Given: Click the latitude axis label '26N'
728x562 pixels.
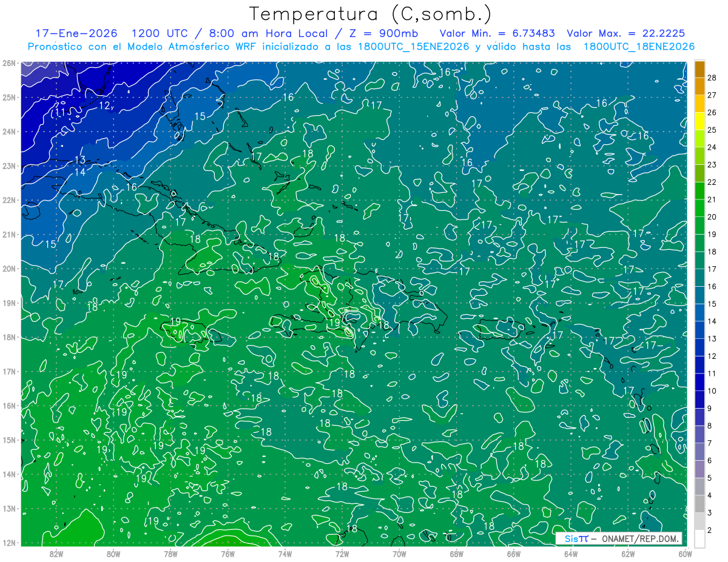Looking at the screenshot, I should pos(9,63).
